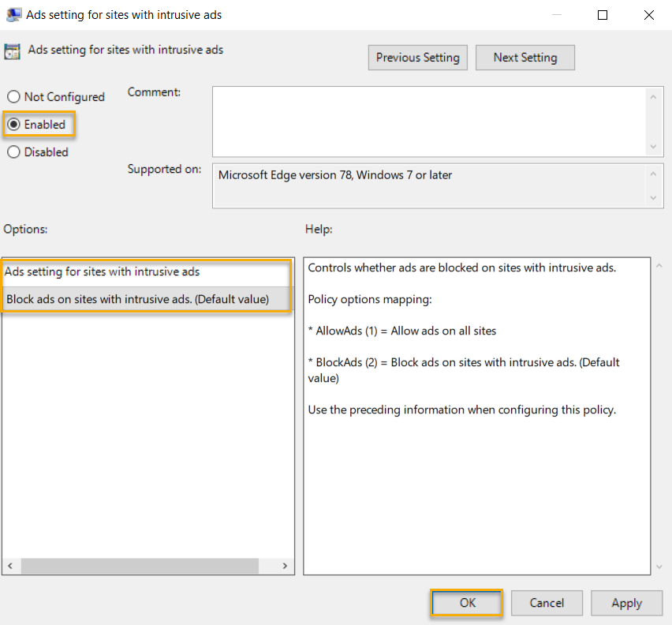Image resolution: width=672 pixels, height=625 pixels.
Task: Click the policy icon beside the setting name
Action: pos(11,50)
